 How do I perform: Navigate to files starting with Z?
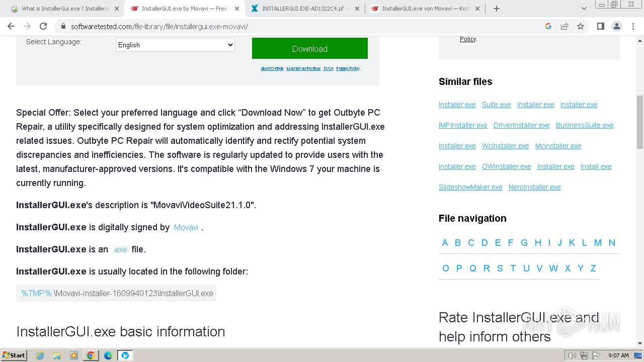[593, 268]
